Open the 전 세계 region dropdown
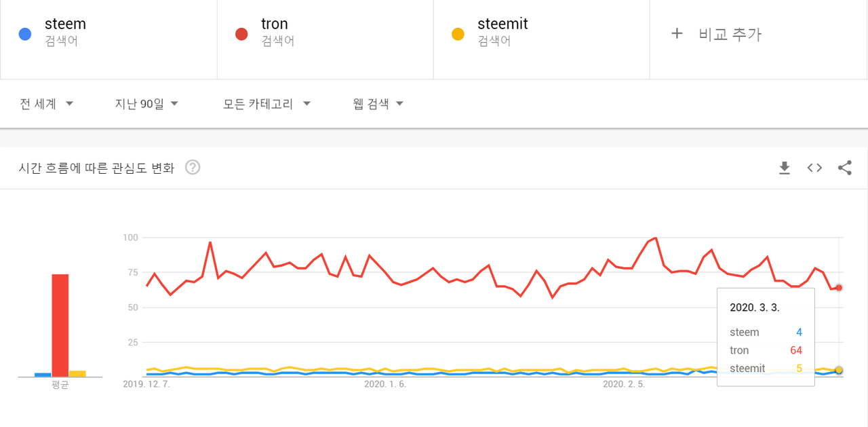 click(x=47, y=104)
